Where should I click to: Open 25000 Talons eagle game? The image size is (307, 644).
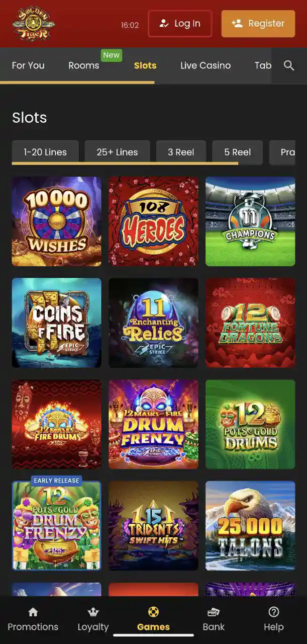(250, 526)
